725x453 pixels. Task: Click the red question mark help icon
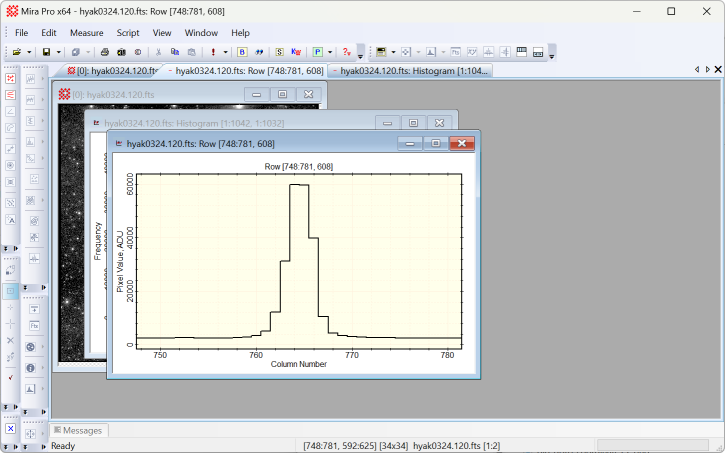coord(346,52)
